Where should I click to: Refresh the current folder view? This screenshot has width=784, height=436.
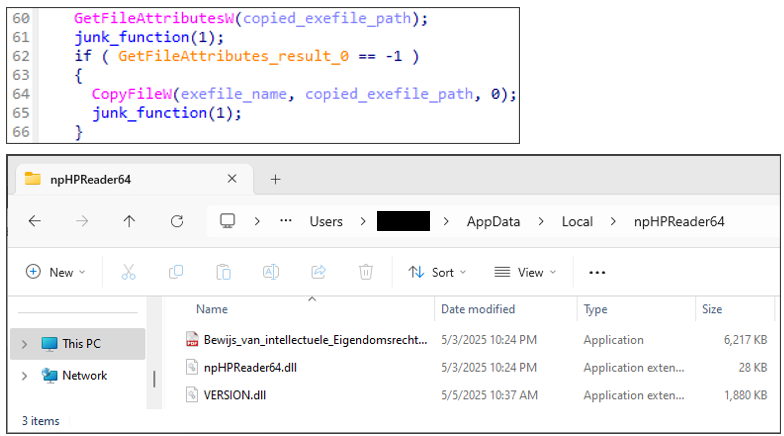click(x=177, y=221)
